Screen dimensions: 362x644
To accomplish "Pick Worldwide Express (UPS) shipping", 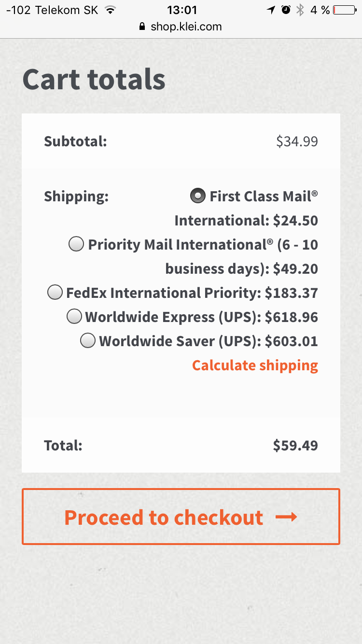I will point(74,317).
